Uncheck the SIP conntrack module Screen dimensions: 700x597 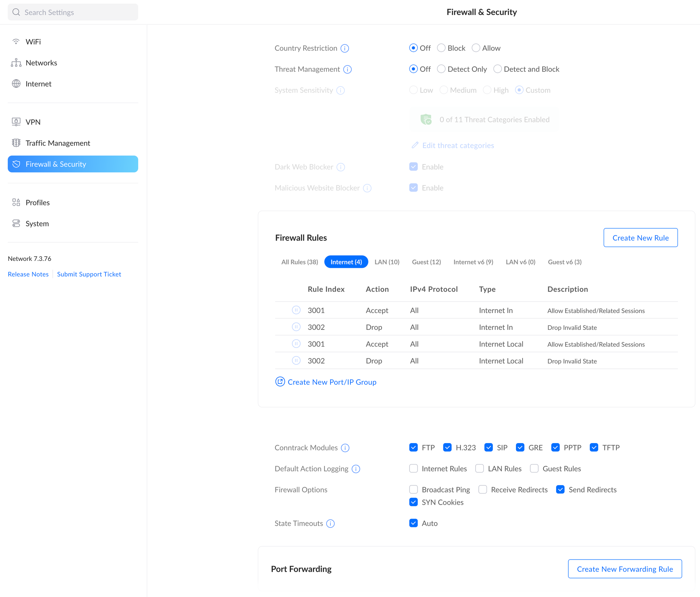click(x=489, y=448)
